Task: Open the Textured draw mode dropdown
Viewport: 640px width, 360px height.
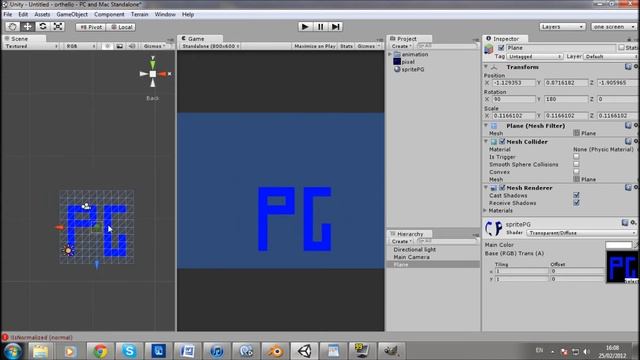Action: pos(31,46)
